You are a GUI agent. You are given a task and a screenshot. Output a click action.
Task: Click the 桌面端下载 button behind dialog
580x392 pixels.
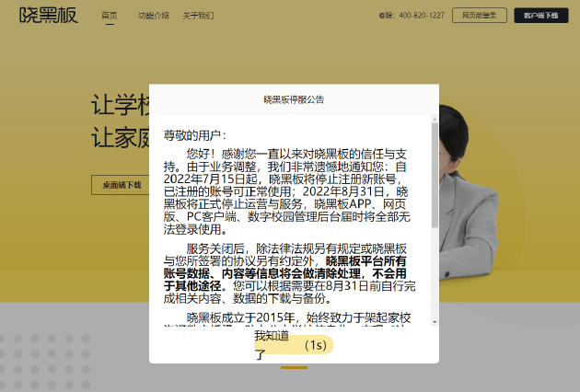121,185
